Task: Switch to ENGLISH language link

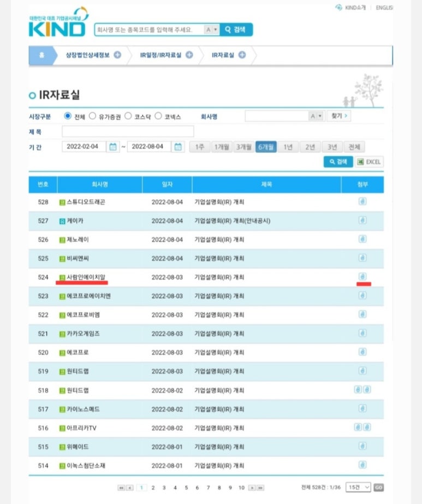Action: (x=384, y=8)
